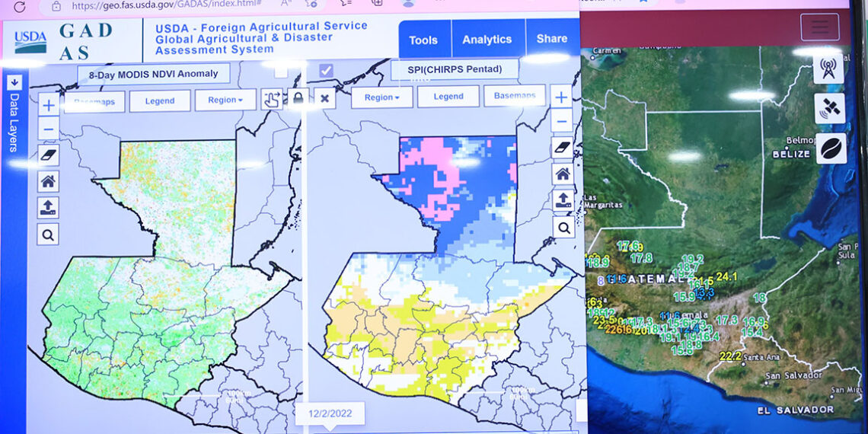Click the 12/2/2022 date marker
This screenshot has height=434, width=868.
pos(330,413)
